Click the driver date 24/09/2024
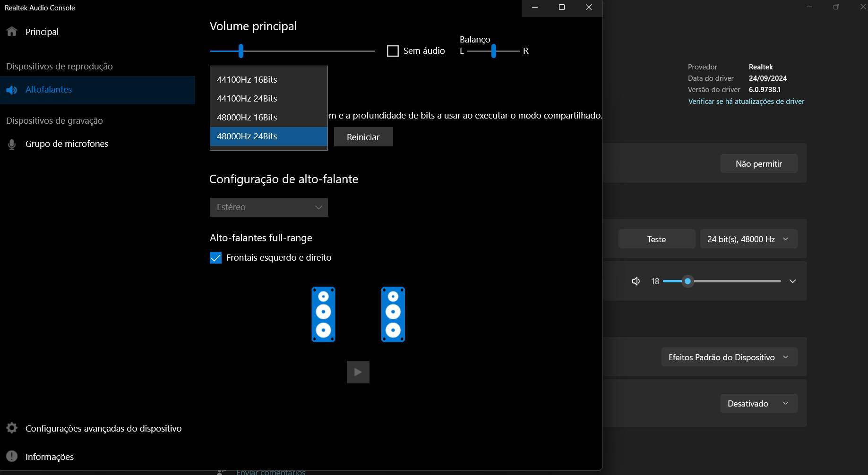The height and width of the screenshot is (475, 868). tap(768, 78)
